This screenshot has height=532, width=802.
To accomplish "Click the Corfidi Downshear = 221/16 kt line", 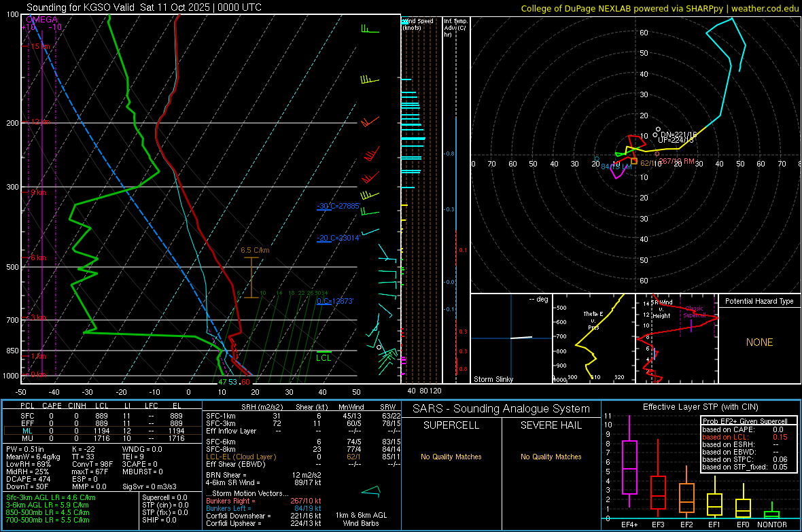I will [x=264, y=516].
